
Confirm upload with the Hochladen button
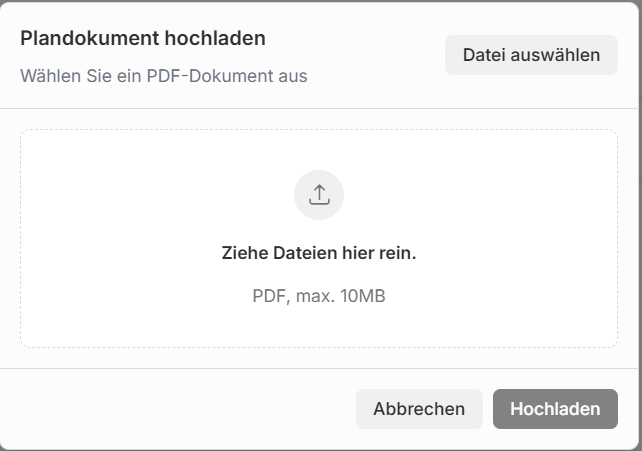(555, 409)
